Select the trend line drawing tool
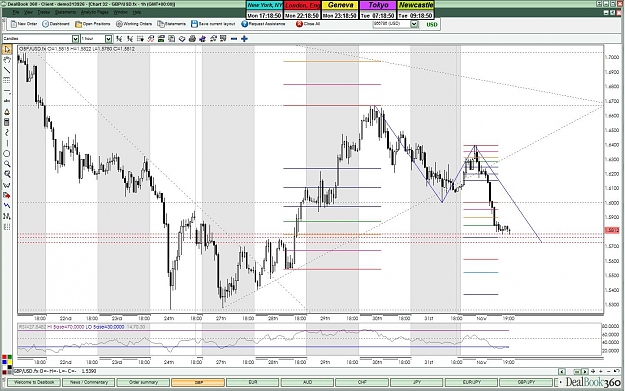 [x=7, y=70]
